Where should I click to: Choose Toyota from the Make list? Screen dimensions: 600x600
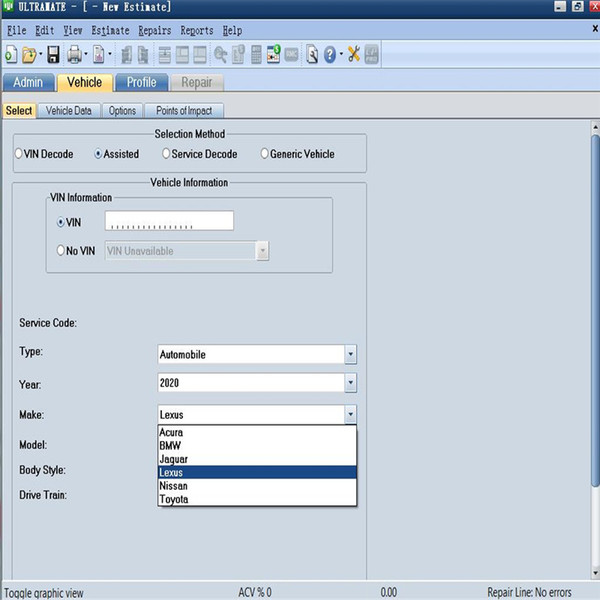[x=174, y=499]
